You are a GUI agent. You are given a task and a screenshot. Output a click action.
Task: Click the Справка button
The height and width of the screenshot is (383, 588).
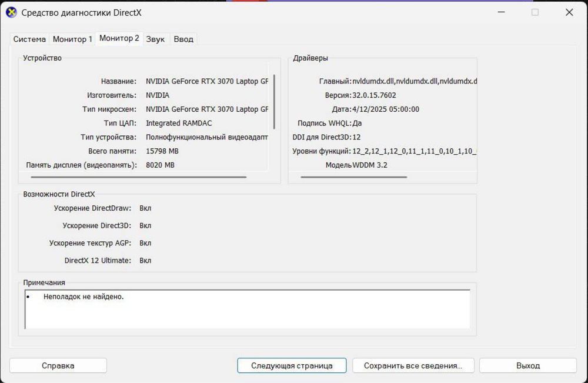[x=58, y=365]
